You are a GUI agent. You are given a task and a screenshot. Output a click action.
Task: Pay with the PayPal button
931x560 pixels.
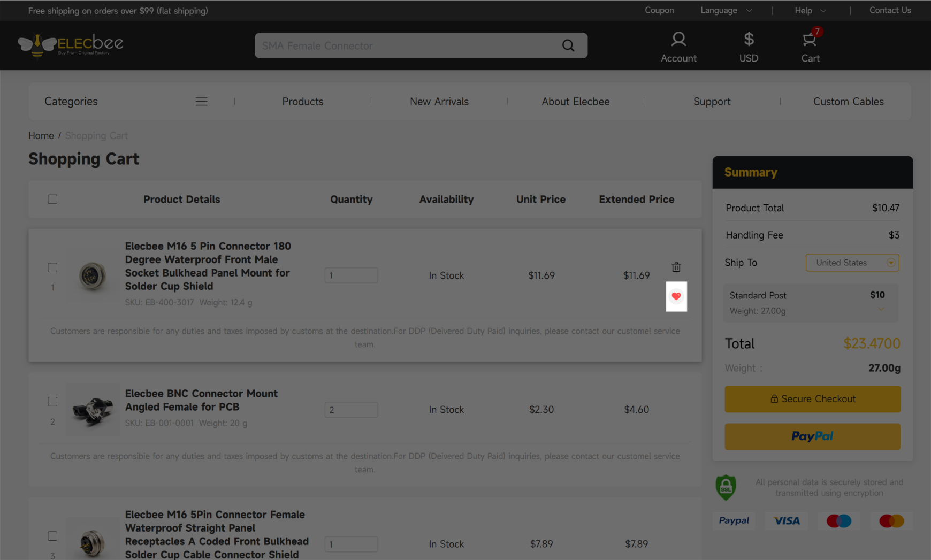[x=812, y=436]
